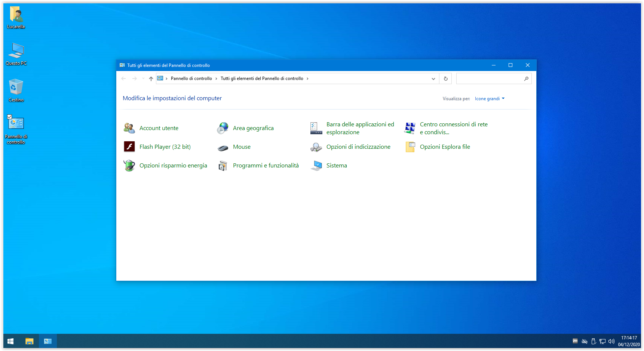Expand the recent locations dropdown arrow
The image size is (644, 351).
point(143,78)
